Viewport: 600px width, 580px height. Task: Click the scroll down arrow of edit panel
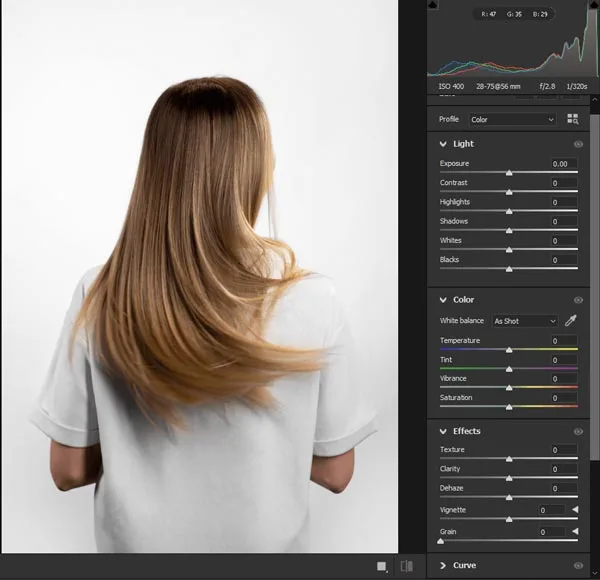595,573
